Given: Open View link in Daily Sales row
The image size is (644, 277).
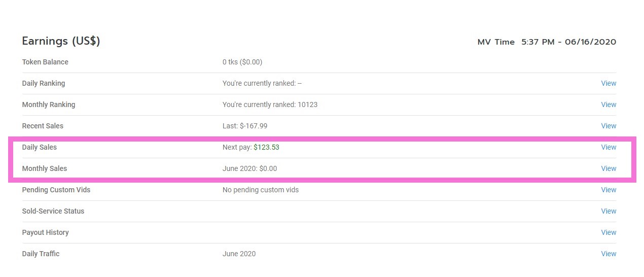Looking at the screenshot, I should click(x=609, y=147).
